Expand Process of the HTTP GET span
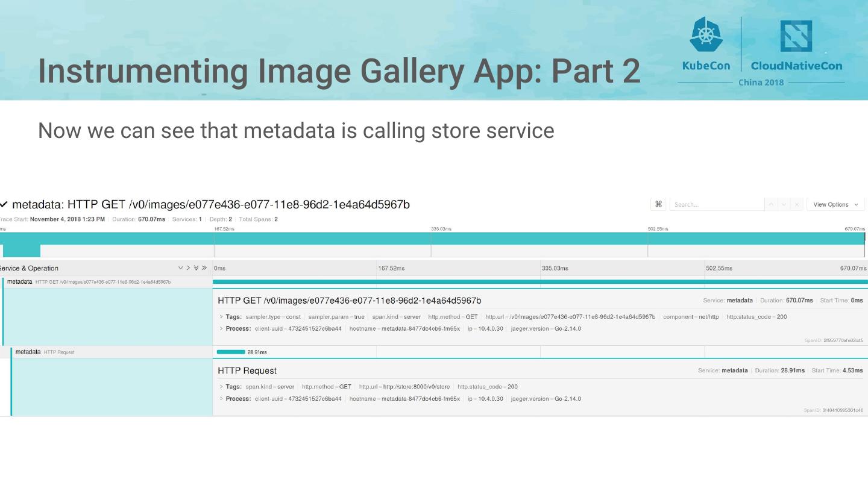This screenshot has height=488, width=868. click(237, 329)
